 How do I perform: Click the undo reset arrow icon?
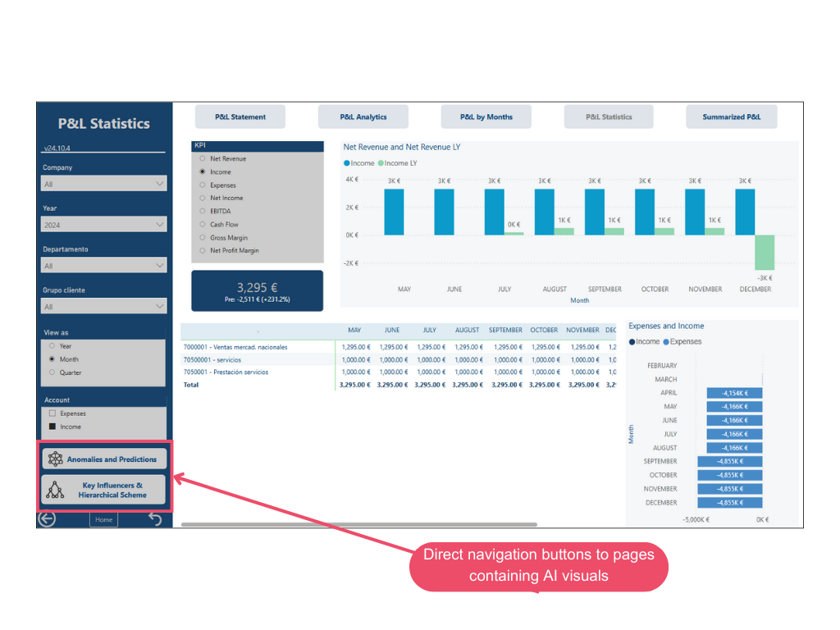pyautogui.click(x=155, y=518)
